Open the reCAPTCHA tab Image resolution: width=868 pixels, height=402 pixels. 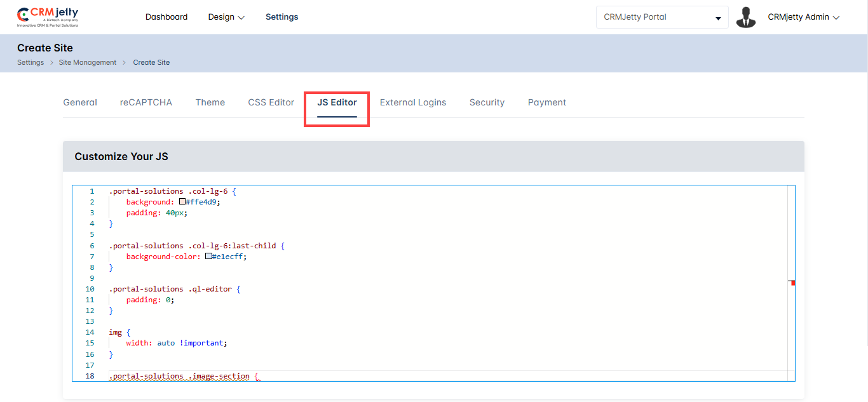[146, 102]
